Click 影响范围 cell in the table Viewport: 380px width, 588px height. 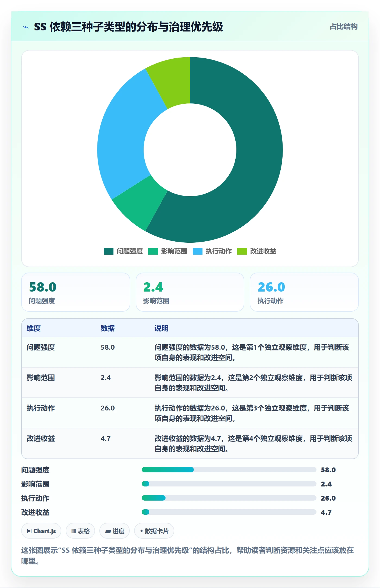tap(41, 378)
